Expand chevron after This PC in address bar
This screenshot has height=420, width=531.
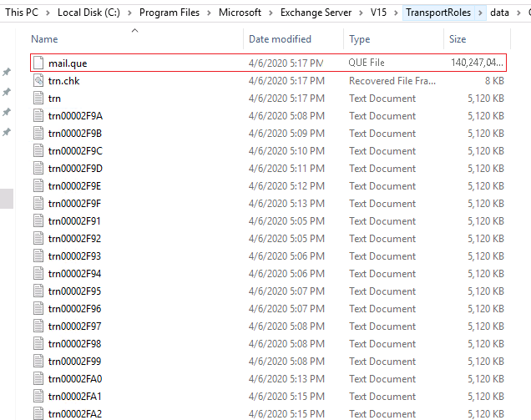click(48, 13)
